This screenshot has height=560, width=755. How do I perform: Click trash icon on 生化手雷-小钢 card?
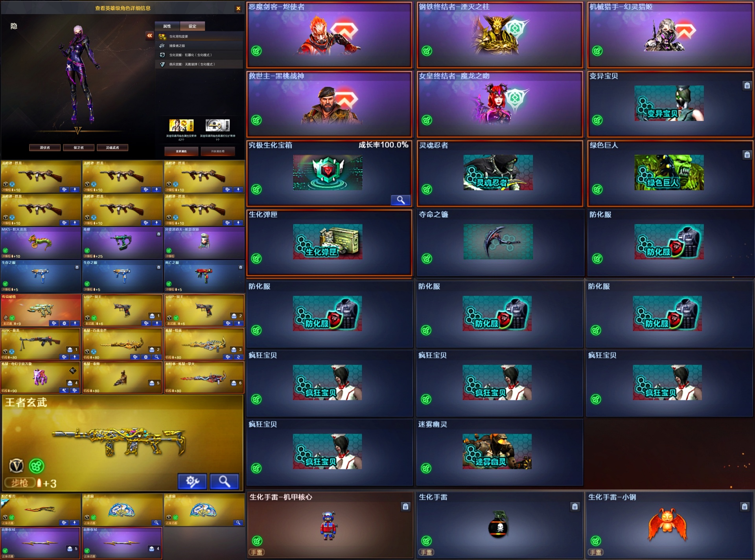coord(744,507)
